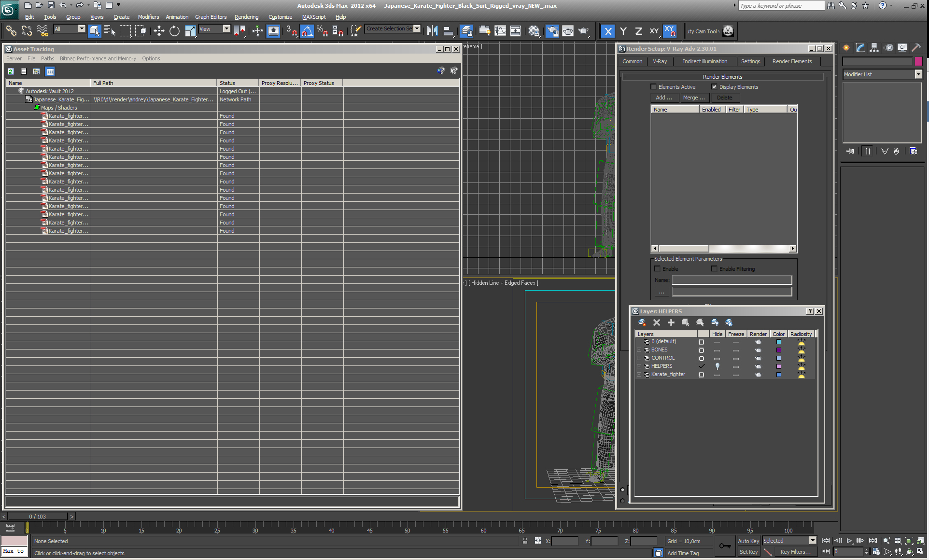
Task: Restrict transform to XY plane
Action: 654,31
